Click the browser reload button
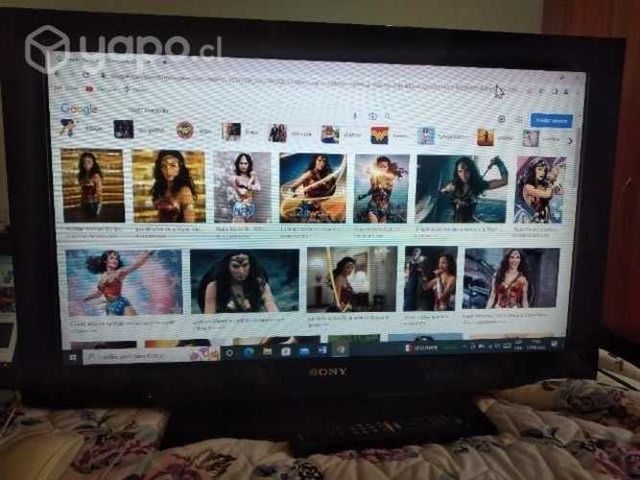Viewport: 640px width, 480px height. pyautogui.click(x=87, y=74)
